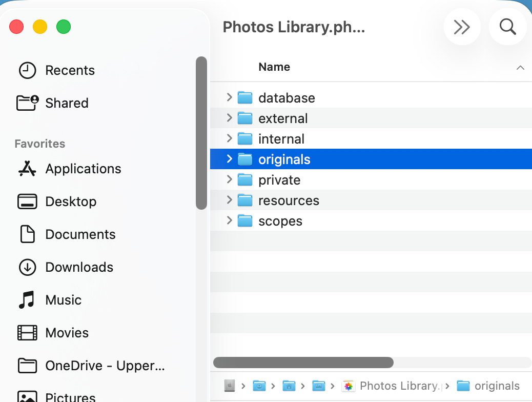The image size is (532, 402).
Task: Select the private folder row
Action: pyautogui.click(x=279, y=180)
